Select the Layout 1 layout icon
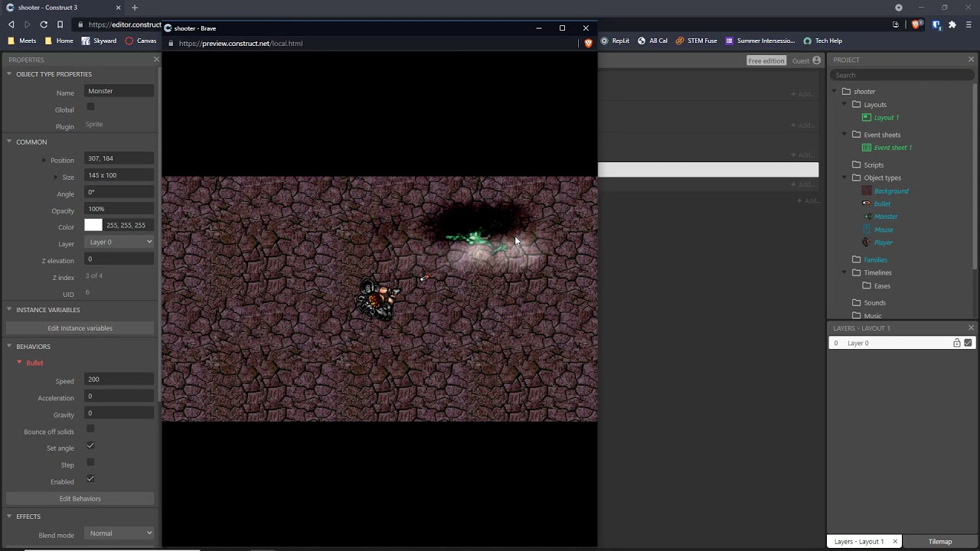This screenshot has height=551, width=980. 867,118
